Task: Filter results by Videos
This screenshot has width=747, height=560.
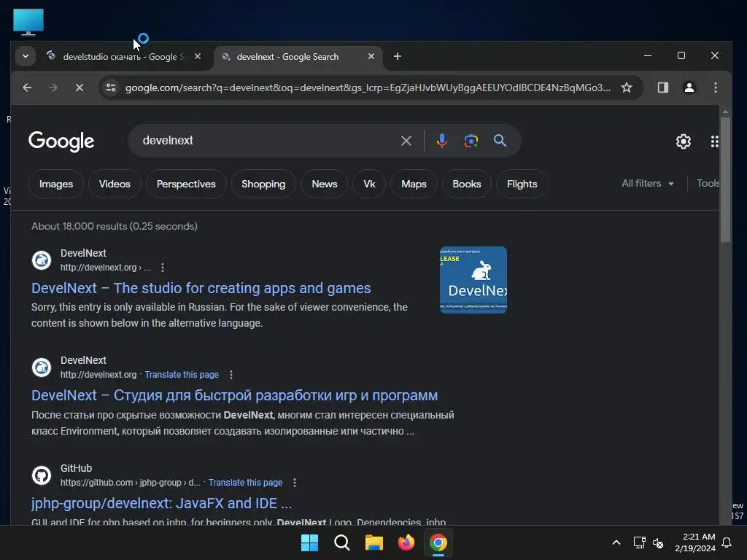Action: (x=115, y=184)
